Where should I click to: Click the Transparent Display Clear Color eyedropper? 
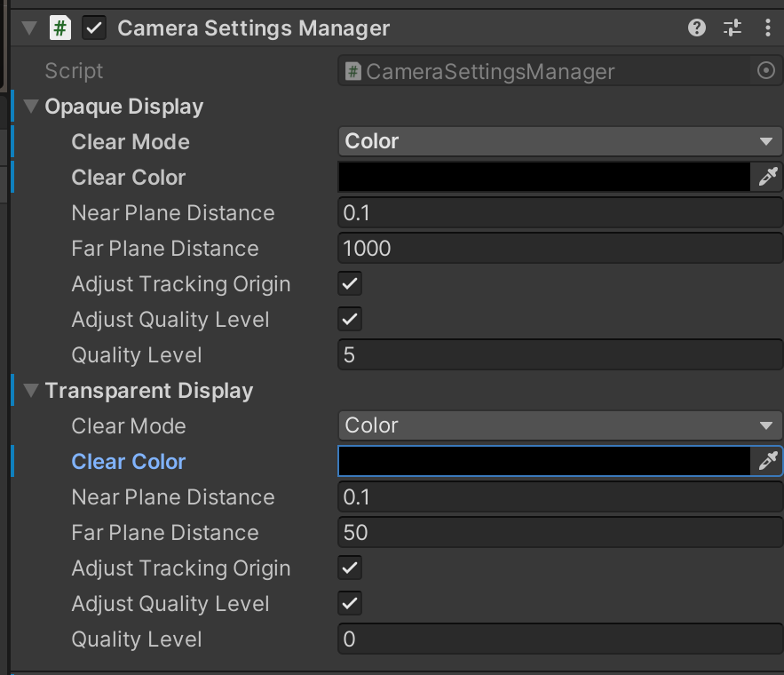click(x=767, y=461)
